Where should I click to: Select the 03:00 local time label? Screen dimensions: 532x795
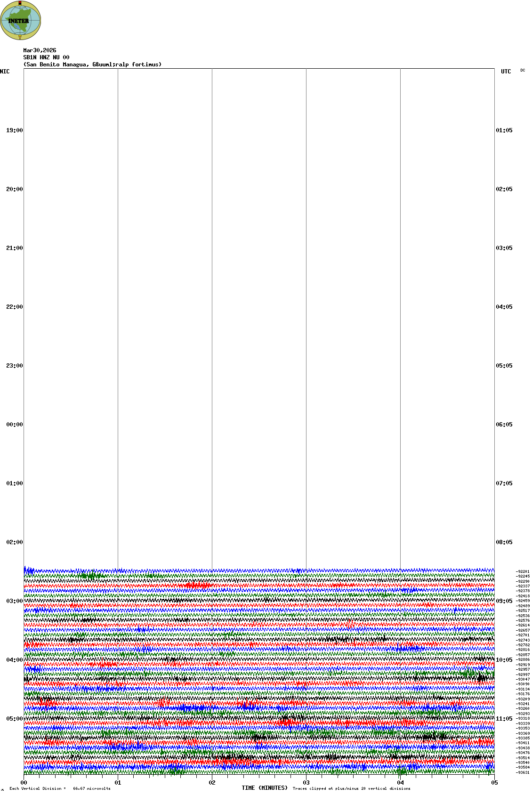14,601
